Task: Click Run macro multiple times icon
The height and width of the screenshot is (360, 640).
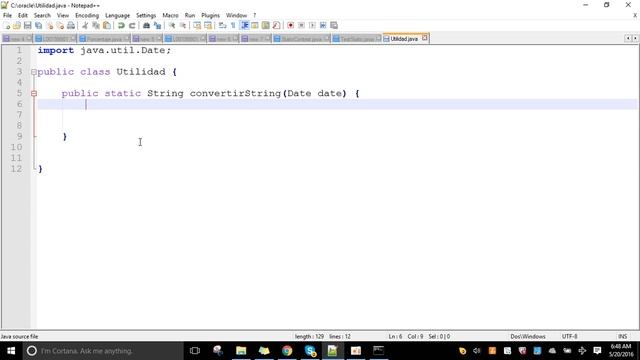Action: (x=323, y=25)
